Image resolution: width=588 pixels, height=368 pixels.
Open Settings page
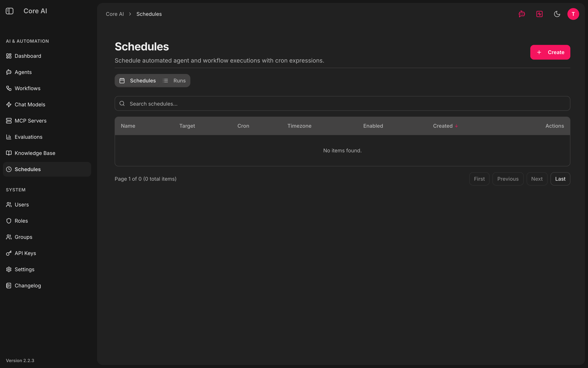coord(47,269)
